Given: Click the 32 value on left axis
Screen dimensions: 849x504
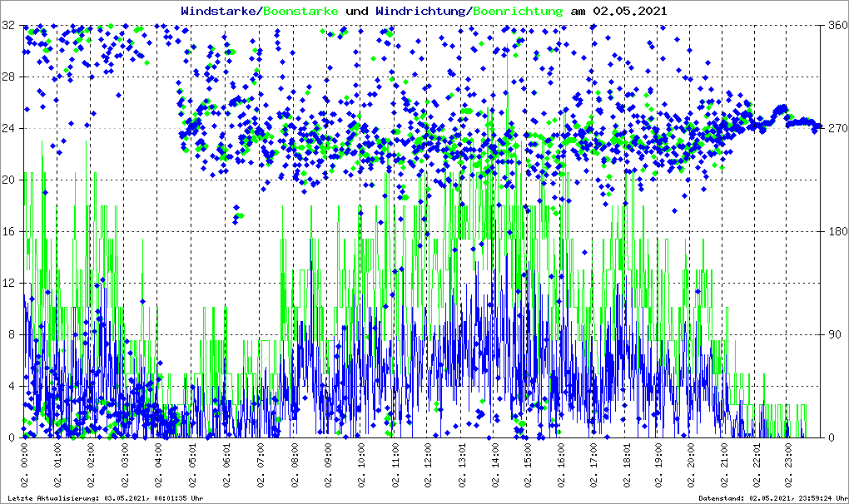Looking at the screenshot, I should [x=8, y=26].
